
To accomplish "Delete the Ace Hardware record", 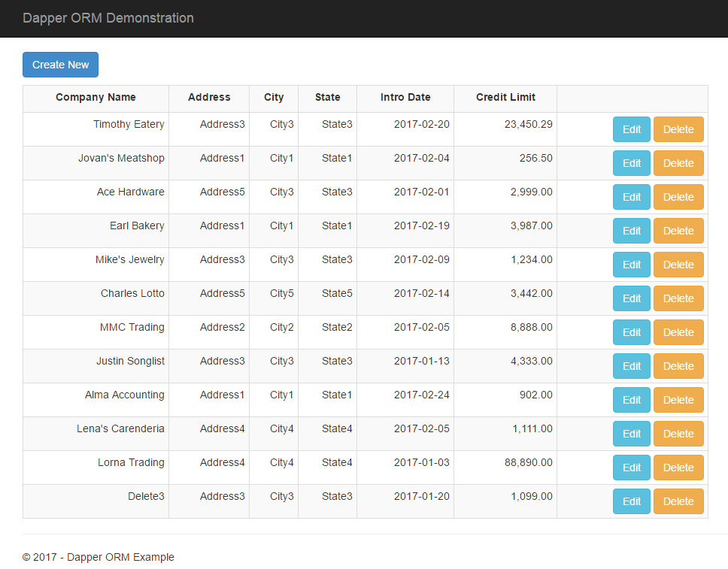I will pos(678,197).
